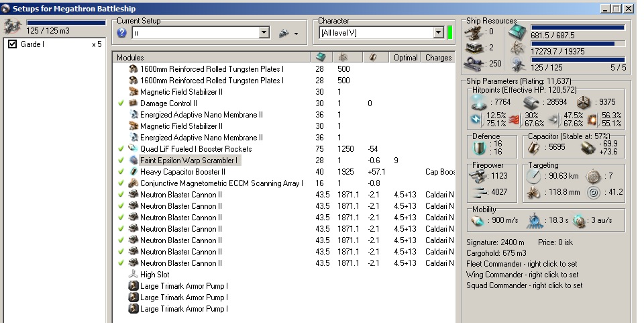This screenshot has width=644, height=323.
Task: Click the CPU column header icon
Action: tap(321, 57)
